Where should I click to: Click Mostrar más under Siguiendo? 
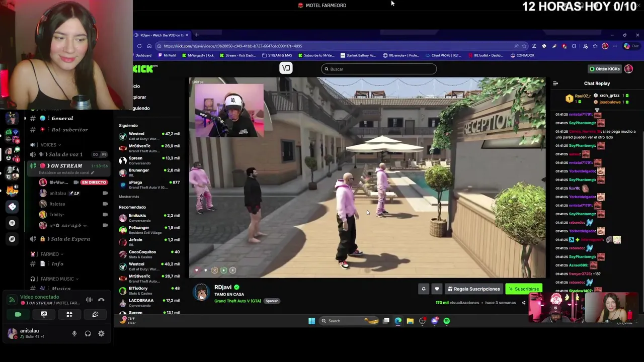click(129, 197)
